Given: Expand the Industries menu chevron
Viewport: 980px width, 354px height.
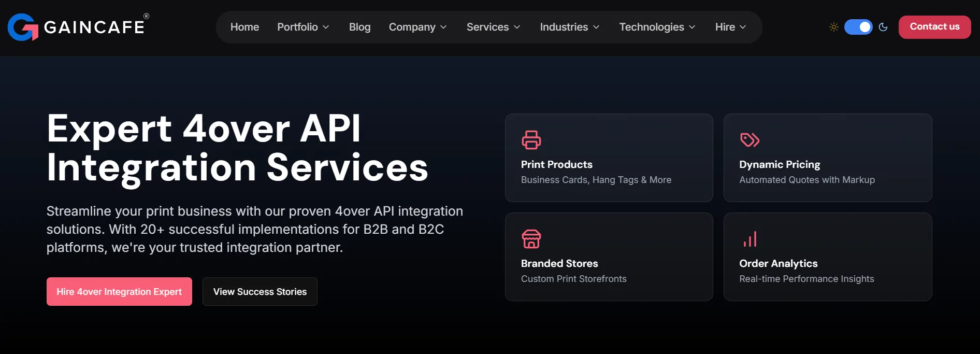Looking at the screenshot, I should [x=596, y=27].
